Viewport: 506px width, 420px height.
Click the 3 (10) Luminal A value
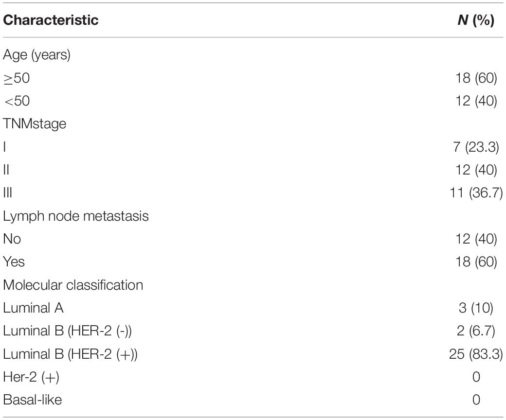476,308
